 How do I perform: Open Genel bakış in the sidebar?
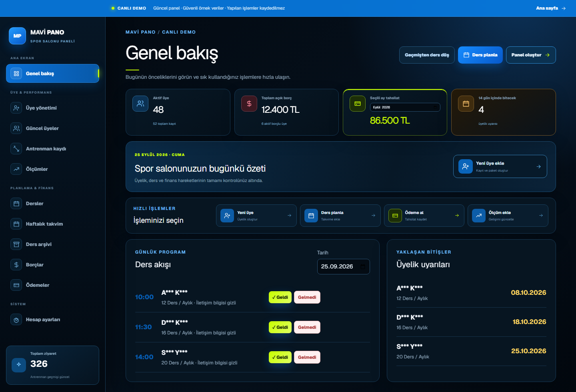click(52, 74)
